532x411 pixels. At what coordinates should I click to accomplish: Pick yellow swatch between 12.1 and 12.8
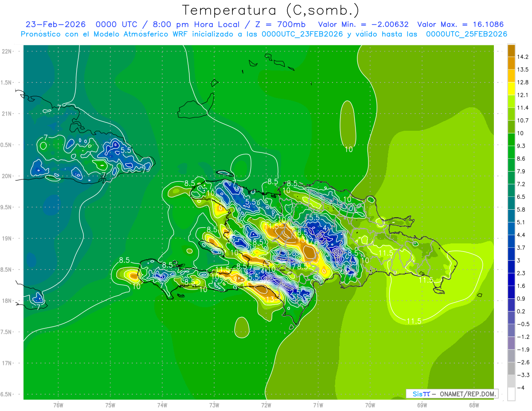pos(511,89)
